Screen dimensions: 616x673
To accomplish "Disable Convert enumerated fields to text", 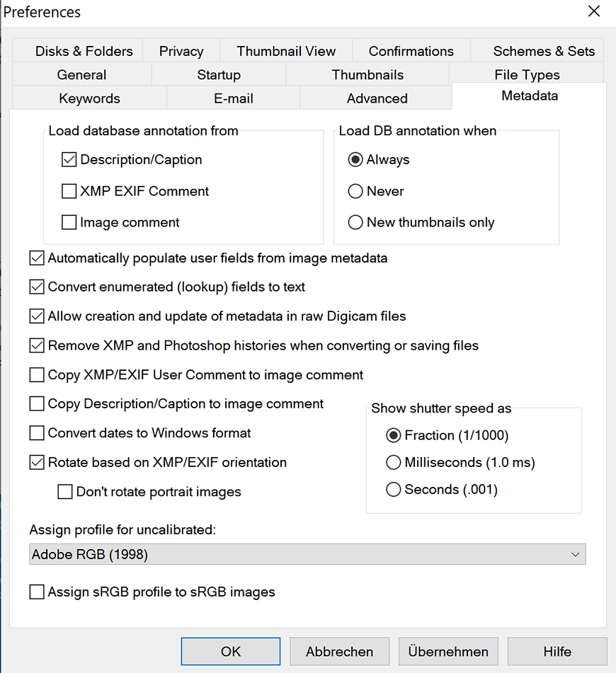I will point(37,287).
